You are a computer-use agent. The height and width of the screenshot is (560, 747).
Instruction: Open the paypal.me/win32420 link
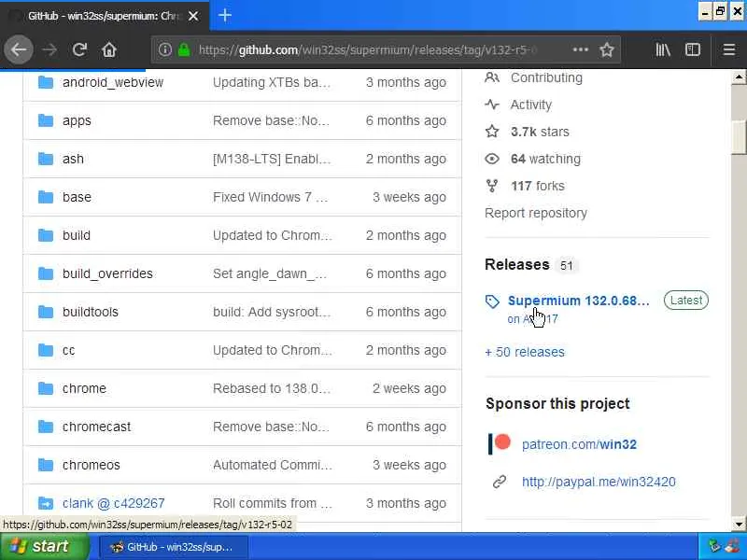pos(599,482)
